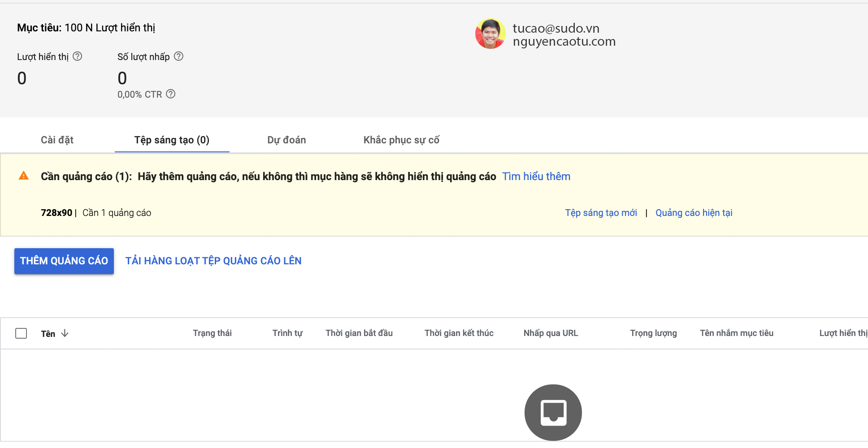This screenshot has height=448, width=868.
Task: Click the Thời gian bắt đầu column header
Action: (x=359, y=333)
